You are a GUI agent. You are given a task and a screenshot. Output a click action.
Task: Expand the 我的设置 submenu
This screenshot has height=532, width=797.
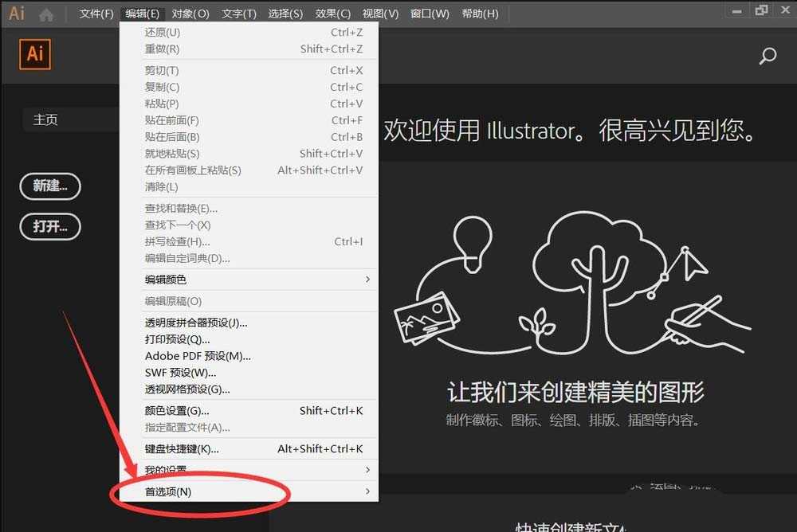367,470
